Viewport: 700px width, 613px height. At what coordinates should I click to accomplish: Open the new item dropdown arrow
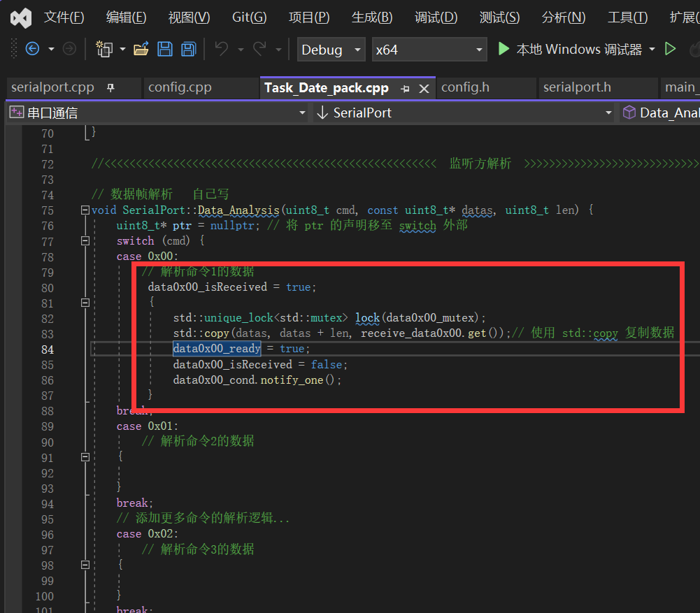[122, 49]
